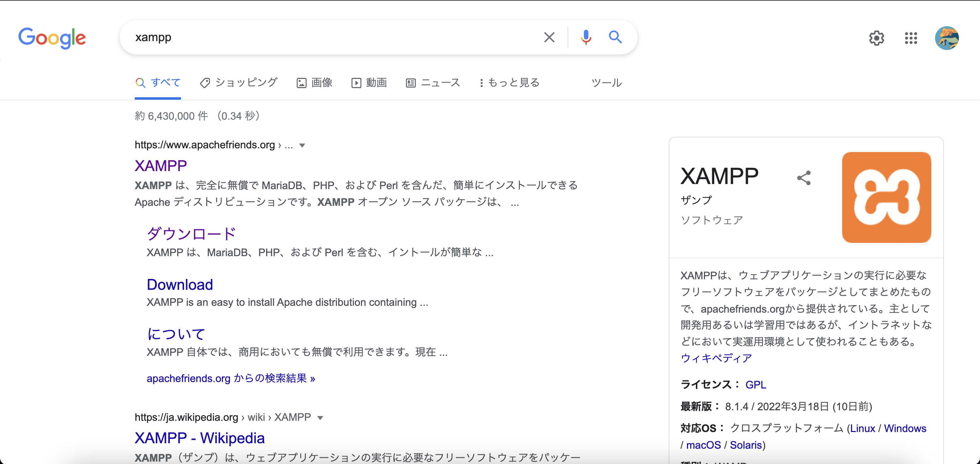The image size is (980, 464).
Task: Expand the dropdown arrow beside the Wikipedia URL
Action: [320, 417]
